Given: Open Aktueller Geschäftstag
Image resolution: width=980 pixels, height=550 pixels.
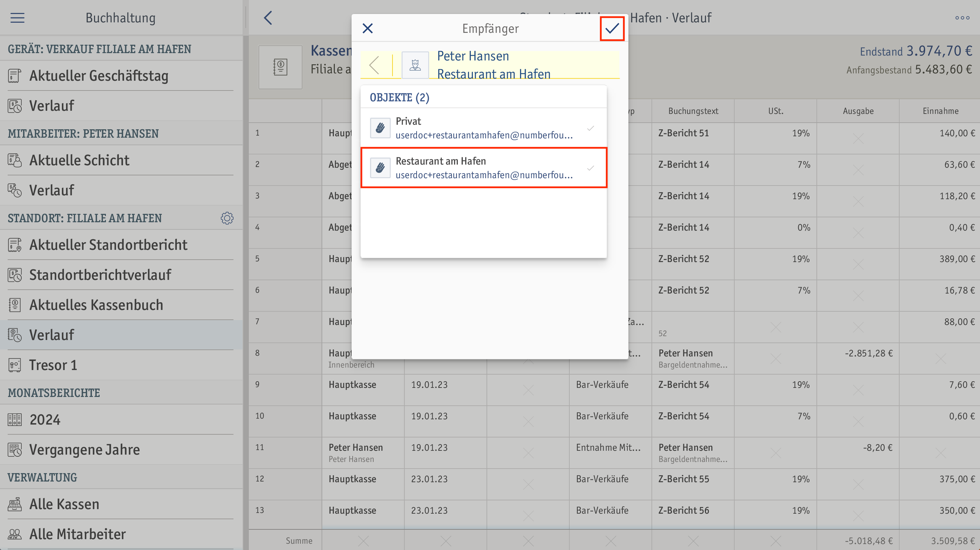Looking at the screenshot, I should pyautogui.click(x=121, y=76).
